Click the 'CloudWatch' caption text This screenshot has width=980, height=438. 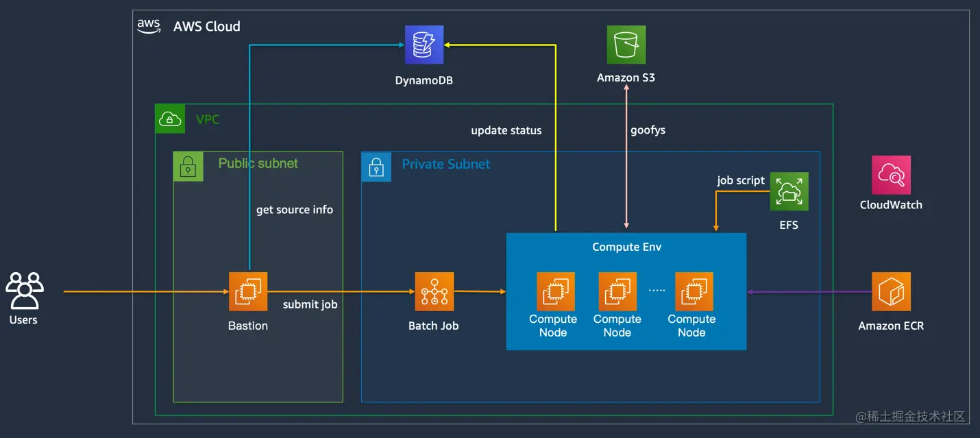pos(891,204)
